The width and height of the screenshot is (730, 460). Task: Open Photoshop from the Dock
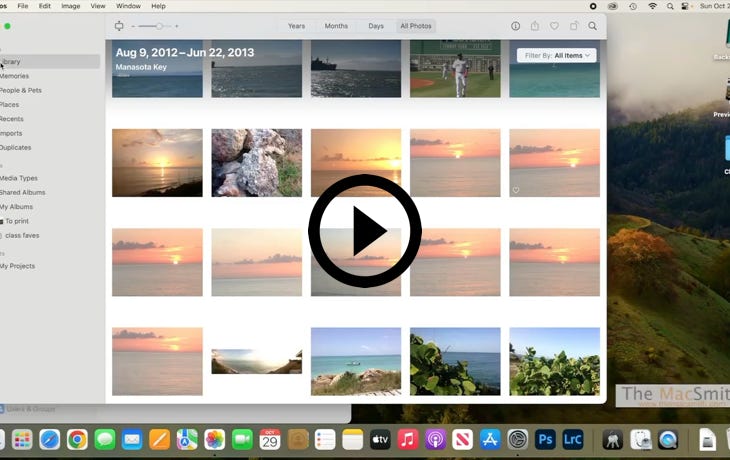(545, 440)
